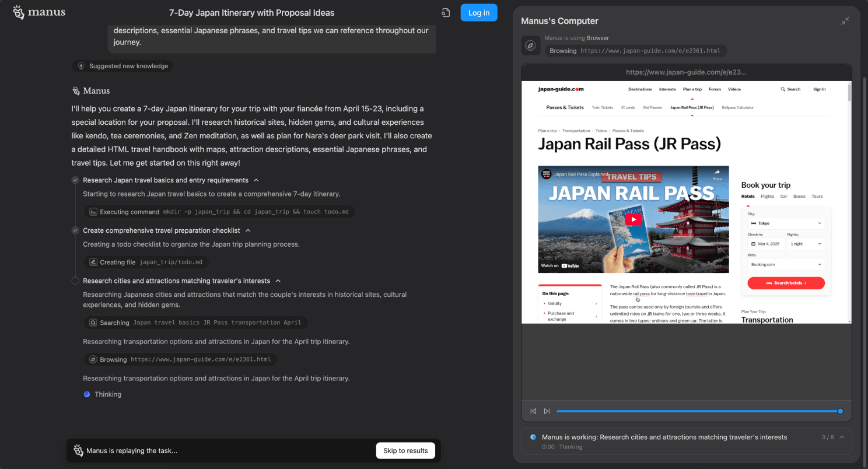Jump to next step in replay
Screen dimensions: 868x469
click(547, 411)
